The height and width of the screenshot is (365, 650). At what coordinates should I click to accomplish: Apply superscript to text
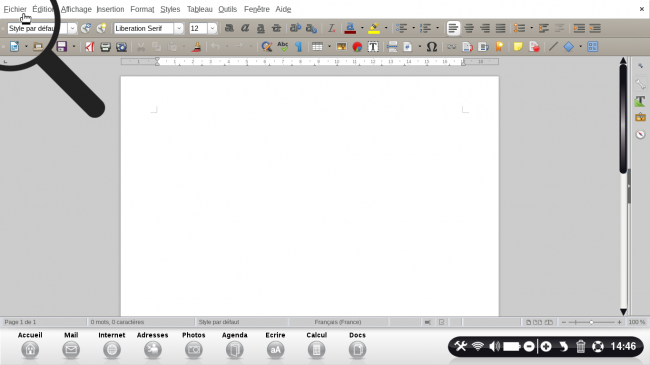(x=295, y=28)
